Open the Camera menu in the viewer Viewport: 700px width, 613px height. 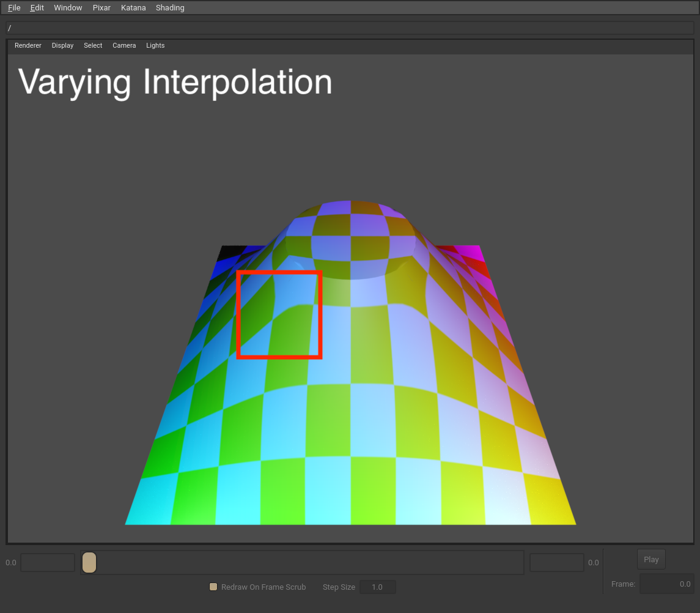coord(124,45)
